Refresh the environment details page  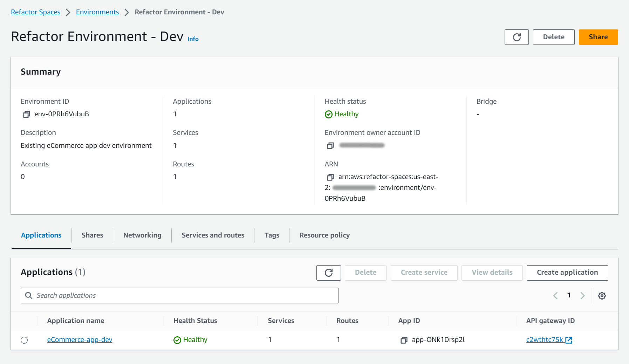coord(516,37)
